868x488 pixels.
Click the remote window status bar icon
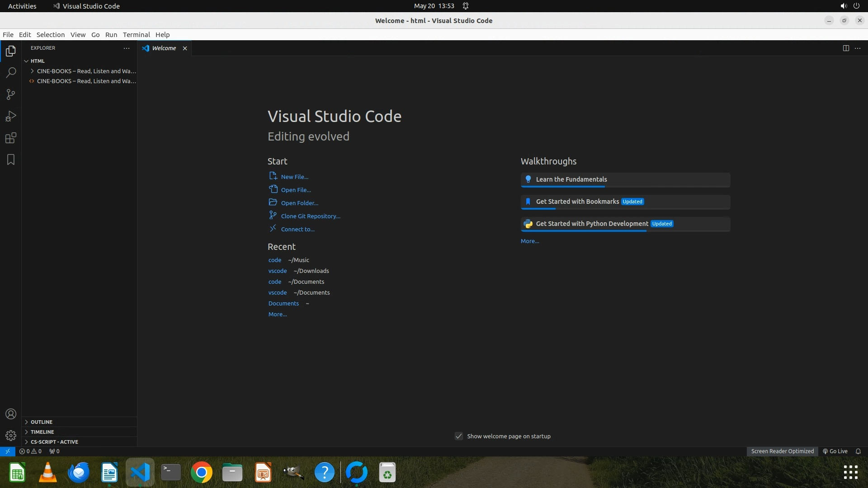(7, 451)
